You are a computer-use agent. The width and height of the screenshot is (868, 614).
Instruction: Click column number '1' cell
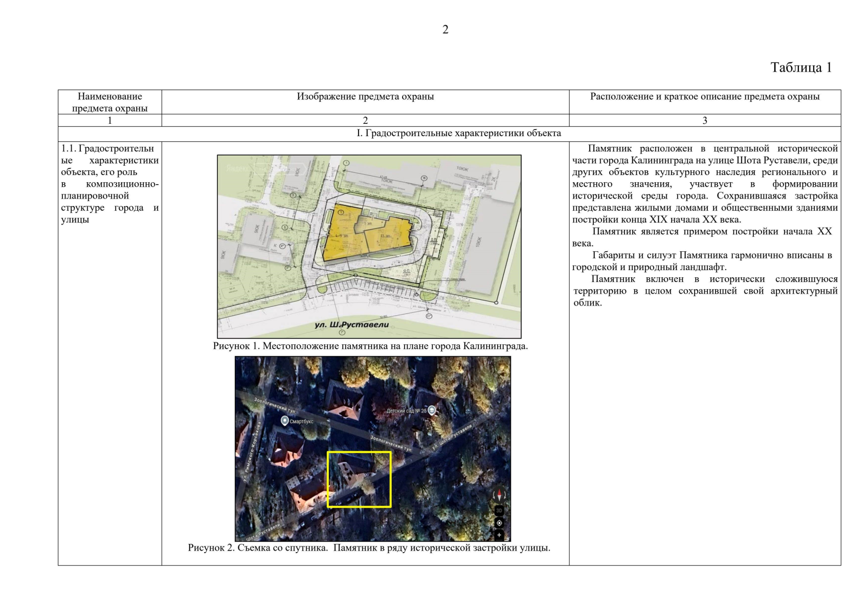[110, 120]
